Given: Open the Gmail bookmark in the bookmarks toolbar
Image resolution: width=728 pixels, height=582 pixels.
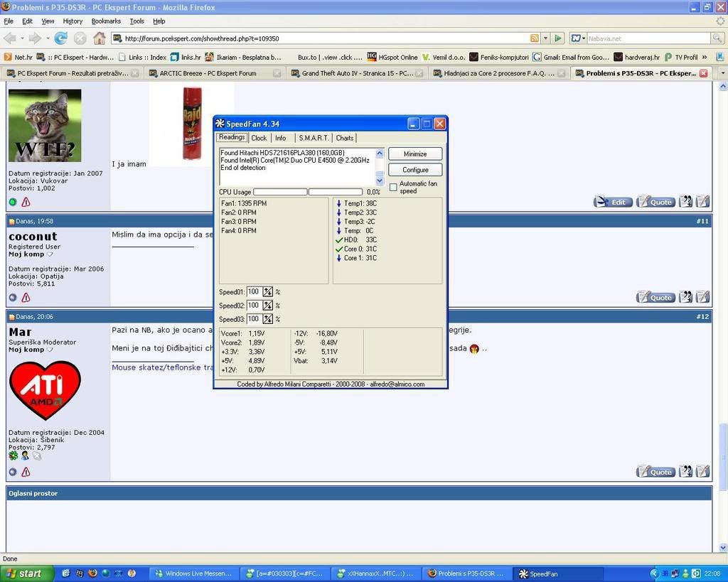Looking at the screenshot, I should click(571, 57).
